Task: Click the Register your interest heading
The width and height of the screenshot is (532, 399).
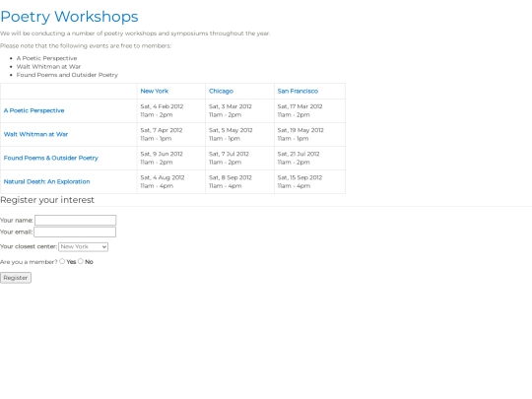Action: (x=47, y=200)
